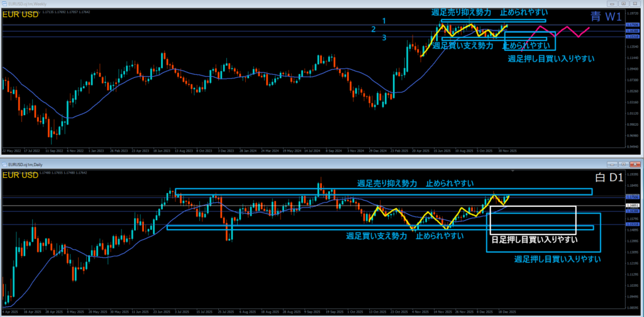Click the EUR USD label on the daily chart
Viewport: 644px width, 317px height.
click(20, 175)
